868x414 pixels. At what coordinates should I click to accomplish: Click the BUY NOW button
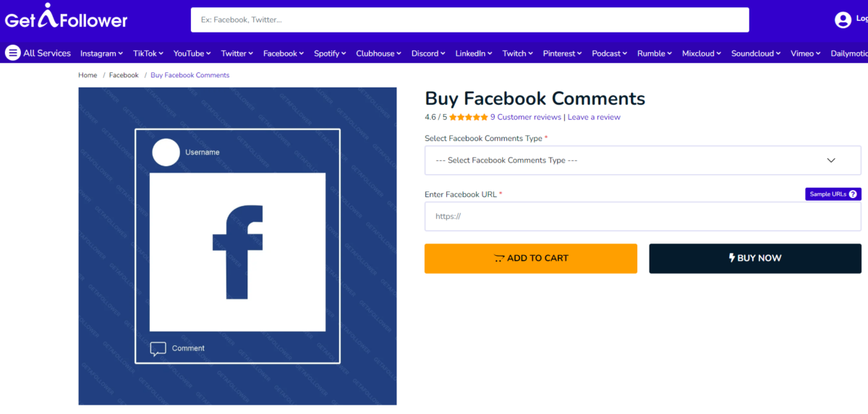pos(755,258)
